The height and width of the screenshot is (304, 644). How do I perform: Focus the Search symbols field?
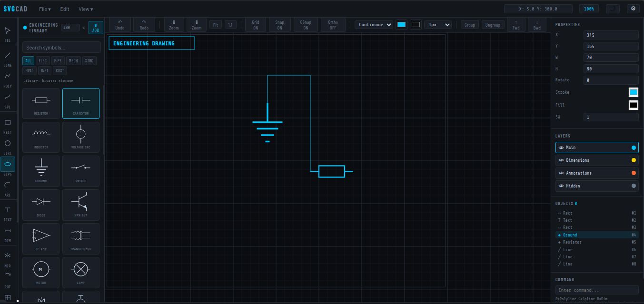click(62, 48)
